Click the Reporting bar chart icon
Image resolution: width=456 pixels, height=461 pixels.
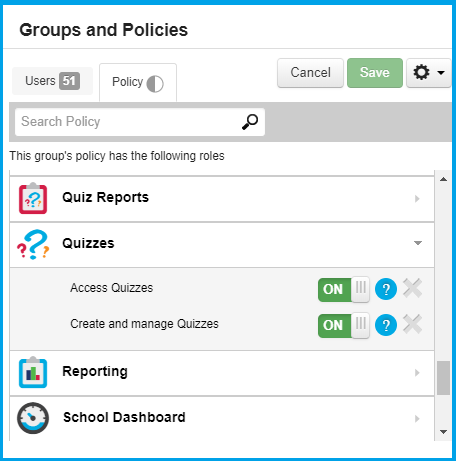[x=33, y=372]
